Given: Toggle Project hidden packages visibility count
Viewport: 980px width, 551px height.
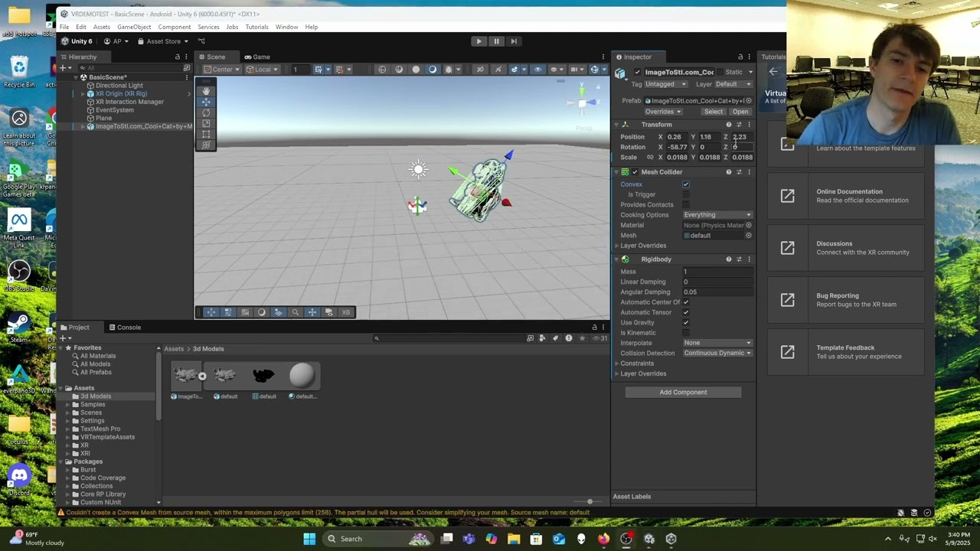Looking at the screenshot, I should pyautogui.click(x=602, y=338).
